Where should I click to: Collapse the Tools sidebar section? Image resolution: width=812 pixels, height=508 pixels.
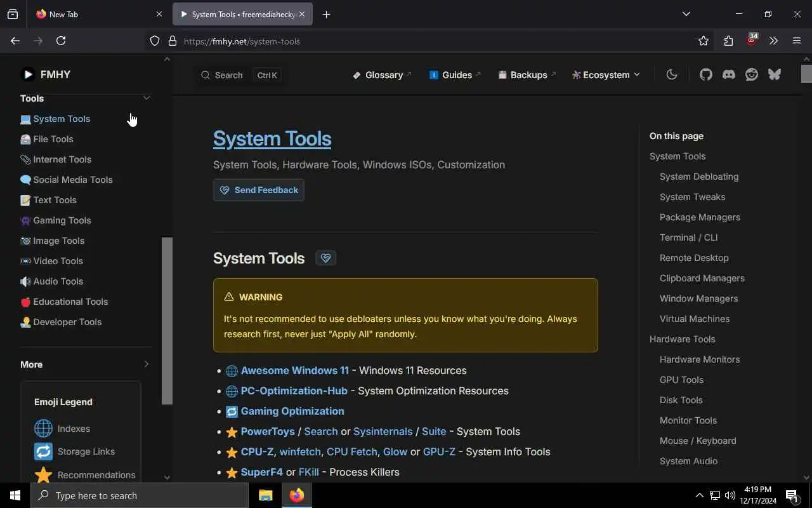147,98
